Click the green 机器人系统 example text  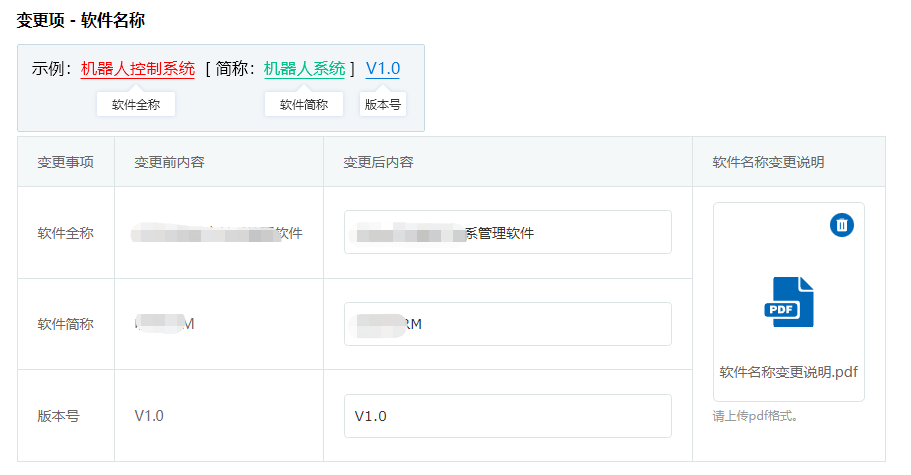[304, 69]
